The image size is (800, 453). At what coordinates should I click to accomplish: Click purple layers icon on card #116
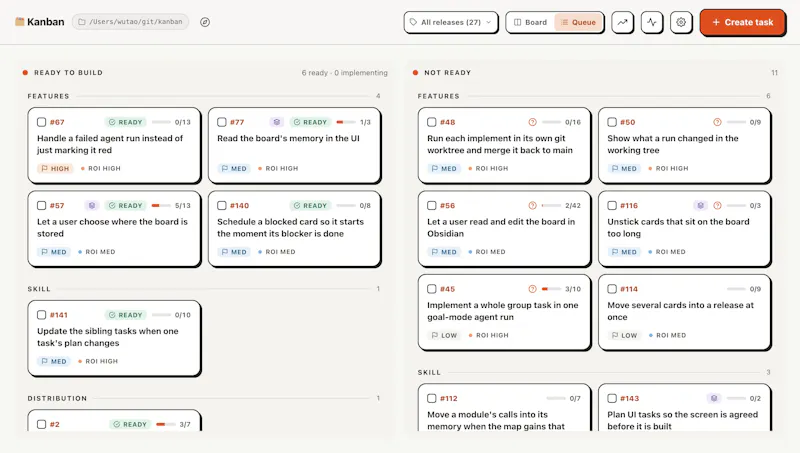tap(701, 206)
